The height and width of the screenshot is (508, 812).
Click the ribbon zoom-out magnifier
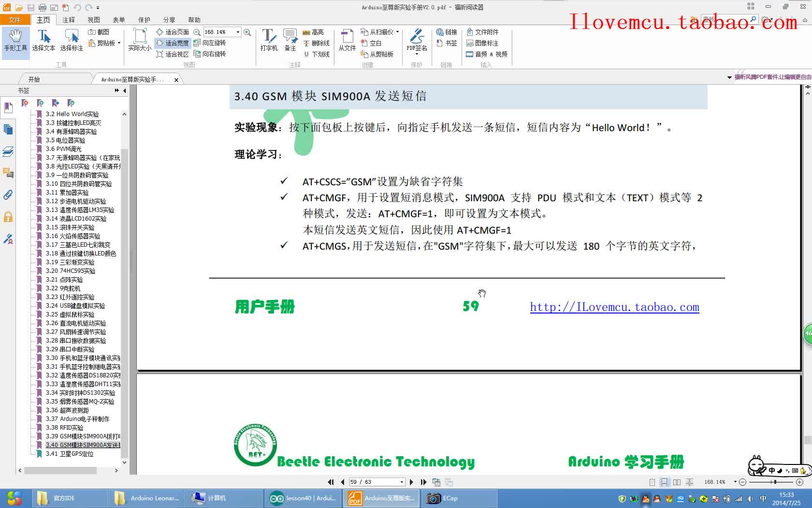tap(197, 32)
